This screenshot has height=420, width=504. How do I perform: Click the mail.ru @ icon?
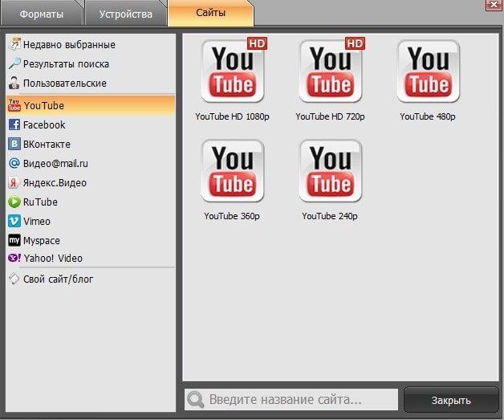point(14,163)
